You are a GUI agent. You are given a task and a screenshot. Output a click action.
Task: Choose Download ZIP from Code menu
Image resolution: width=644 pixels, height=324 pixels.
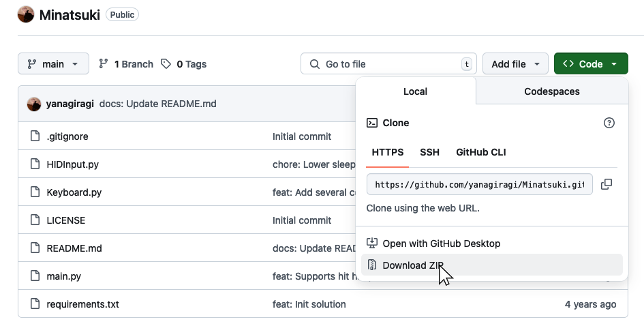pos(492,265)
